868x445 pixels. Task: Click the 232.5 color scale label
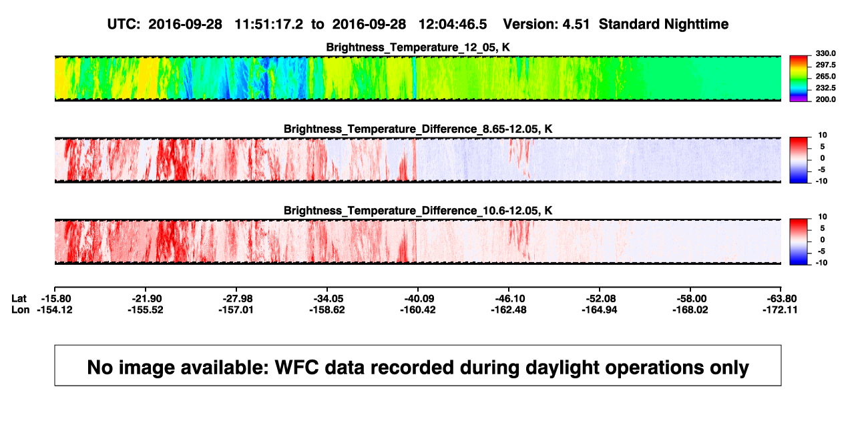[x=826, y=87]
